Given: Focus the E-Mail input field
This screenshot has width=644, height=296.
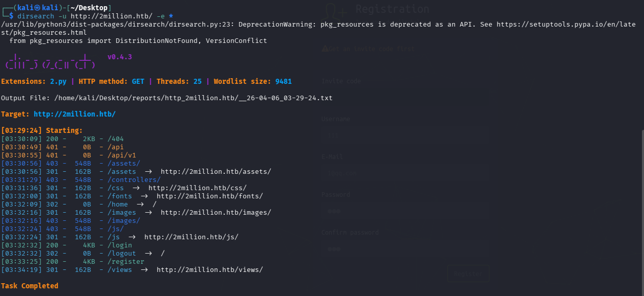Looking at the screenshot, I should point(404,173).
